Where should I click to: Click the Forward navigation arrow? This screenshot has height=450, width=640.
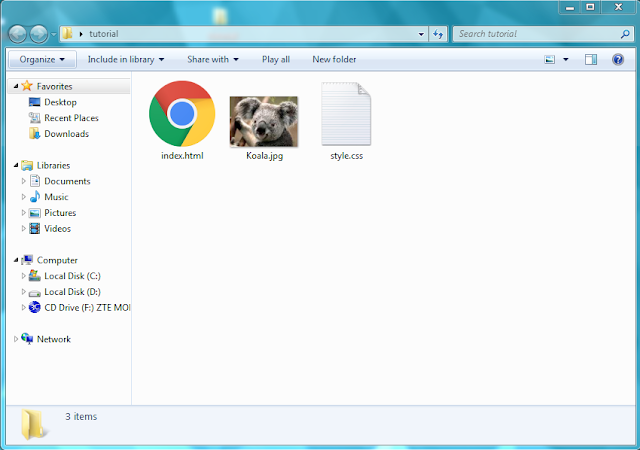pos(39,34)
